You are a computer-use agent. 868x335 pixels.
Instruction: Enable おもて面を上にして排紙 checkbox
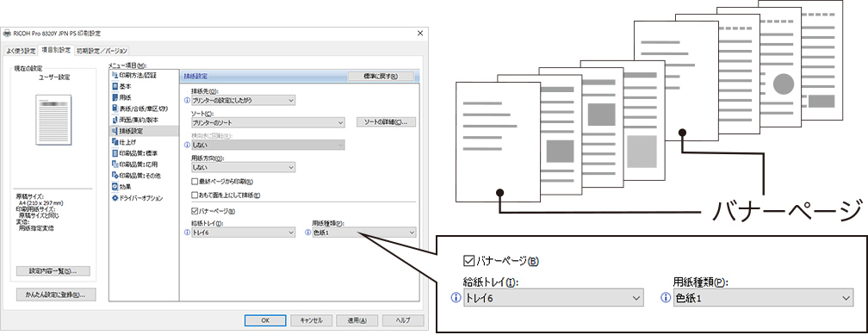click(195, 195)
